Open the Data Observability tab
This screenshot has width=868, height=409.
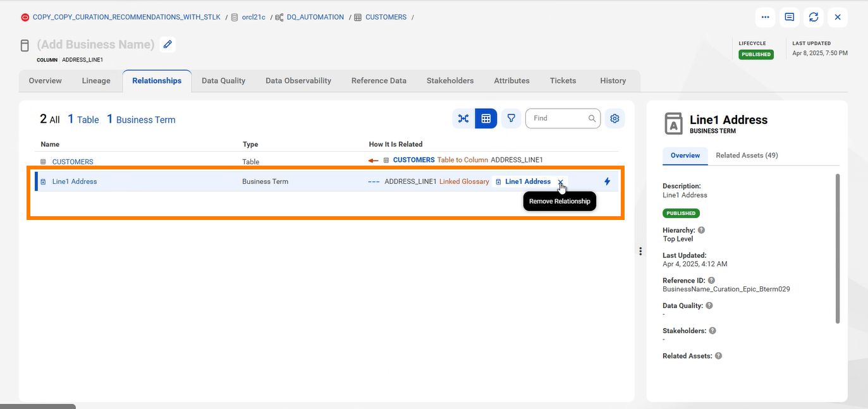(298, 80)
